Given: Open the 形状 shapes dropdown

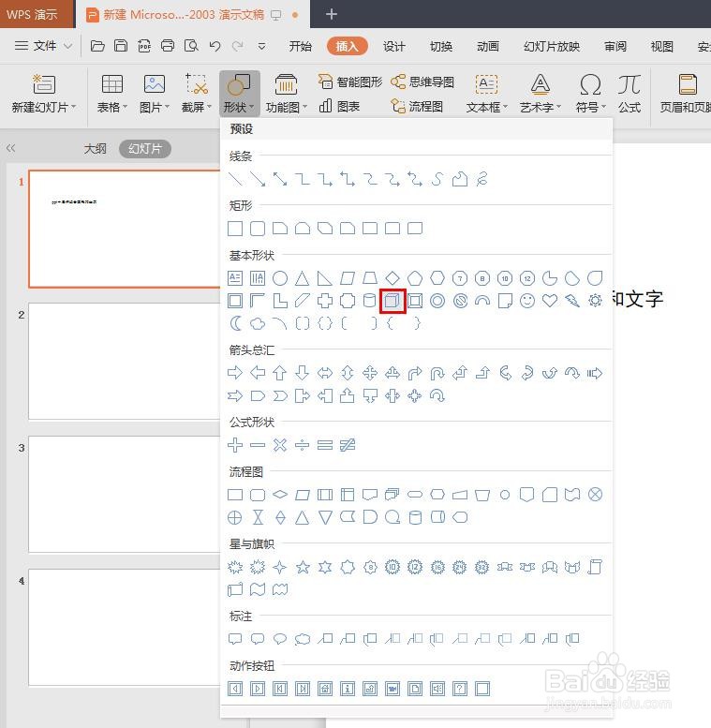Looking at the screenshot, I should point(239,94).
